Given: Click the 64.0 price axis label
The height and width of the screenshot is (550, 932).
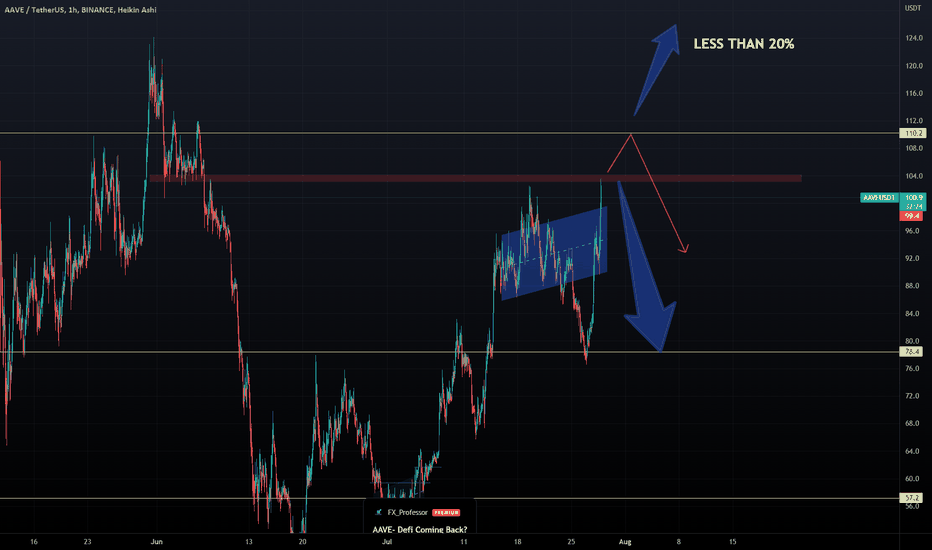Looking at the screenshot, I should (912, 451).
